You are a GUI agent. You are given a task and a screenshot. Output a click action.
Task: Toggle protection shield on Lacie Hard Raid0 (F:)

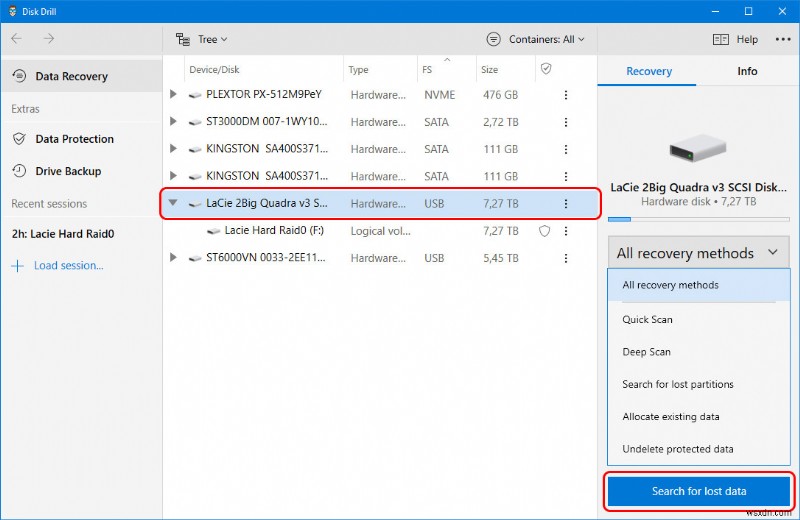click(x=545, y=231)
